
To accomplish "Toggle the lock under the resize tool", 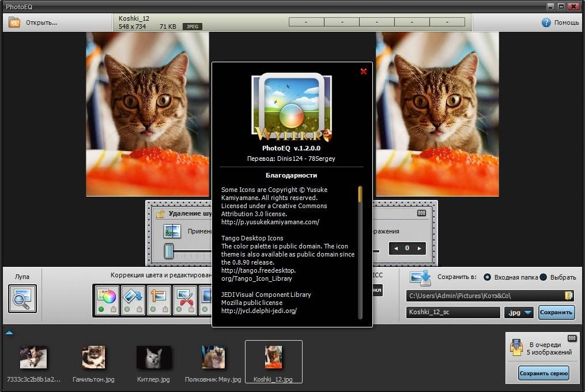I will point(165,309).
